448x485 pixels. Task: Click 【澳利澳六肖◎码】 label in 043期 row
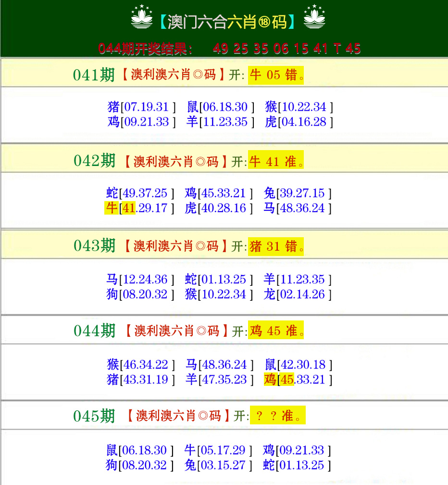pyautogui.click(x=175, y=246)
